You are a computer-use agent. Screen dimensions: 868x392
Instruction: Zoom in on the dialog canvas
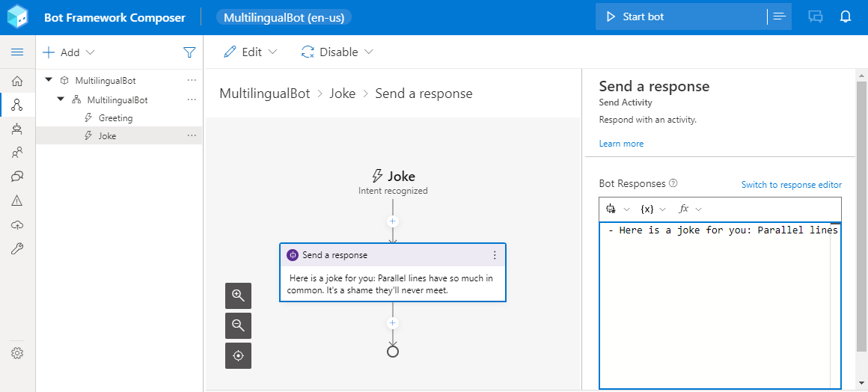click(x=238, y=295)
